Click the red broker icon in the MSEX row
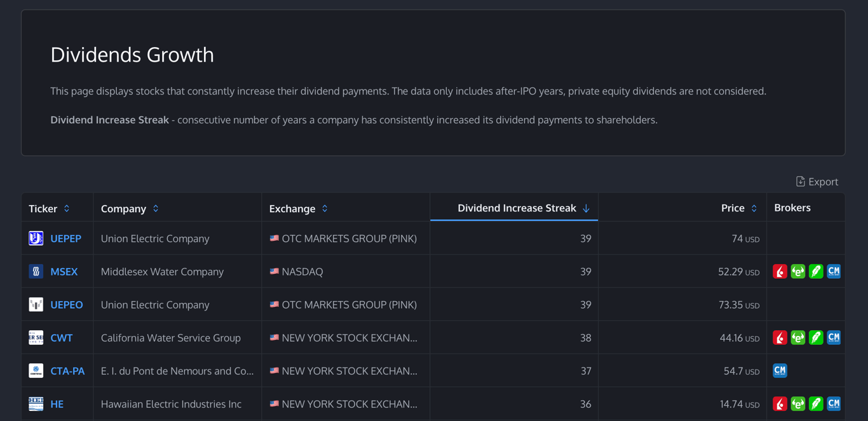The image size is (868, 421). (x=780, y=272)
